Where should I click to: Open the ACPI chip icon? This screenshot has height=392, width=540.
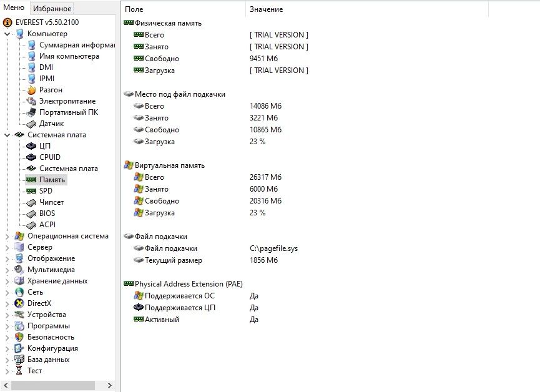pyautogui.click(x=31, y=225)
